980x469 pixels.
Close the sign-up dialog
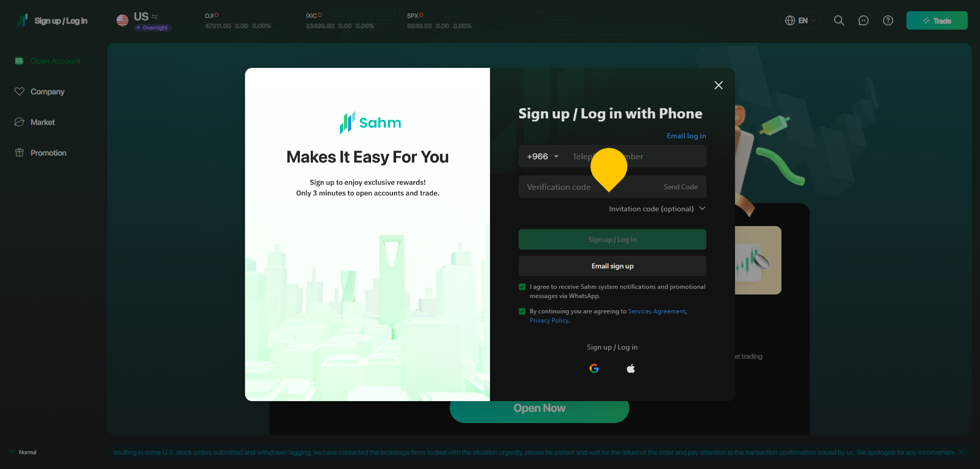coord(719,85)
